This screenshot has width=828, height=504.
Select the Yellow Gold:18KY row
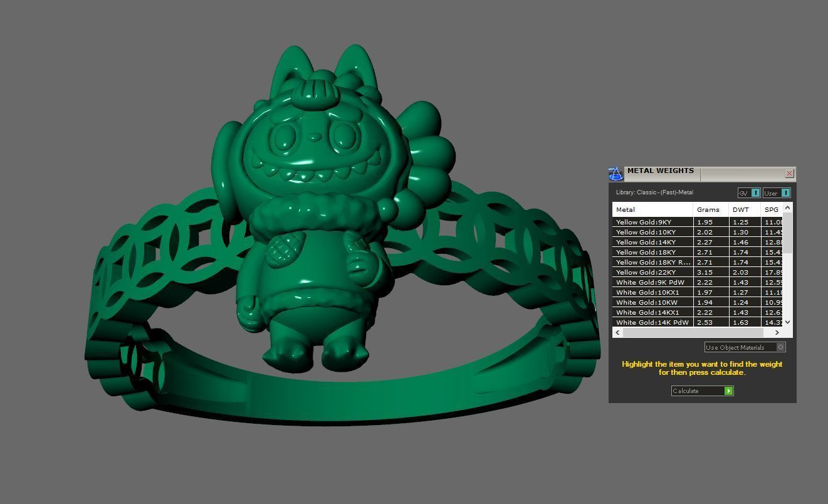tap(698, 252)
